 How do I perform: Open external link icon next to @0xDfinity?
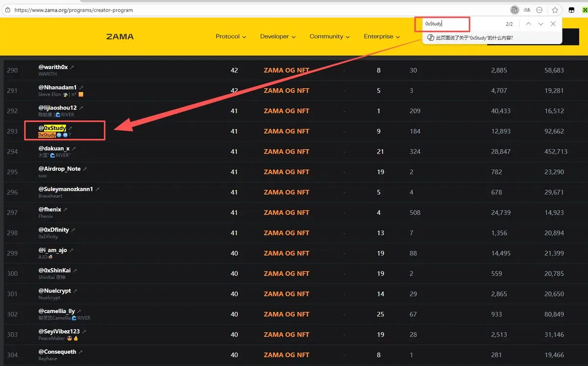(x=73, y=230)
